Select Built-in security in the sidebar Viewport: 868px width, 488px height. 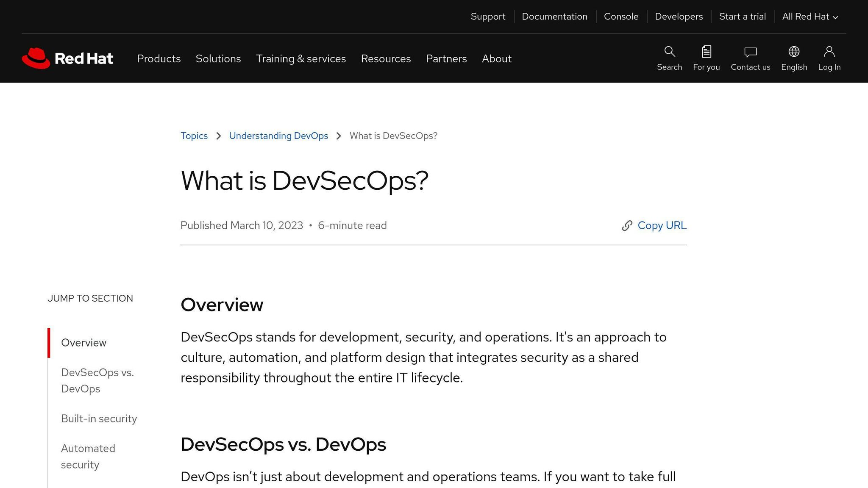99,419
